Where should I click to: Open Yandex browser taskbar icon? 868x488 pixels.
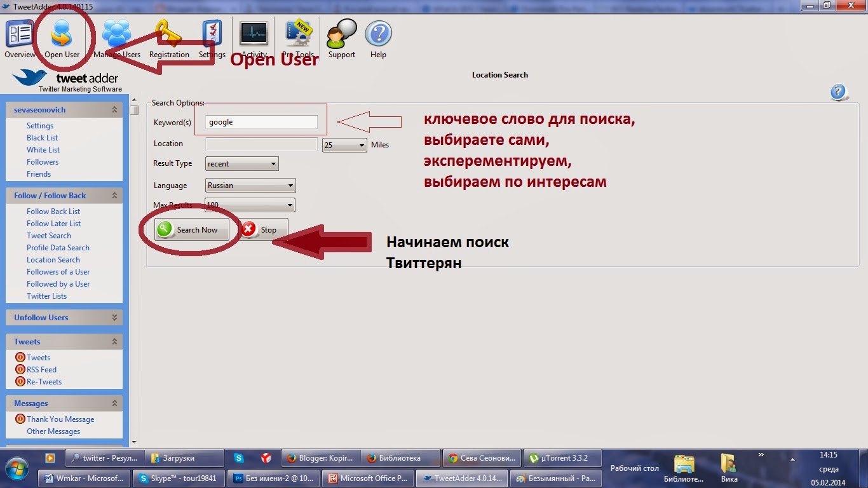click(x=266, y=457)
